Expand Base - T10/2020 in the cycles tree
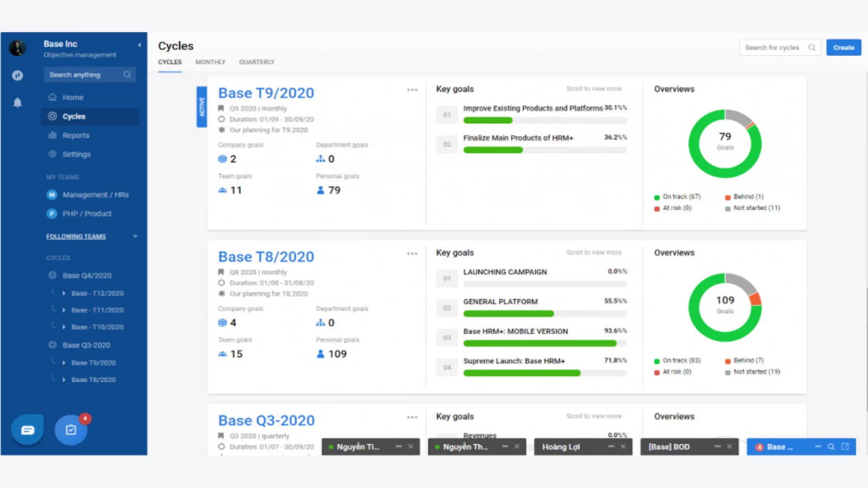This screenshot has width=868, height=488. [x=64, y=327]
